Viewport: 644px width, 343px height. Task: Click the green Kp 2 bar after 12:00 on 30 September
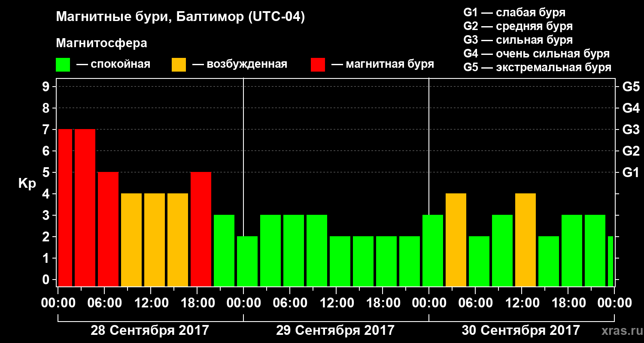(x=549, y=262)
